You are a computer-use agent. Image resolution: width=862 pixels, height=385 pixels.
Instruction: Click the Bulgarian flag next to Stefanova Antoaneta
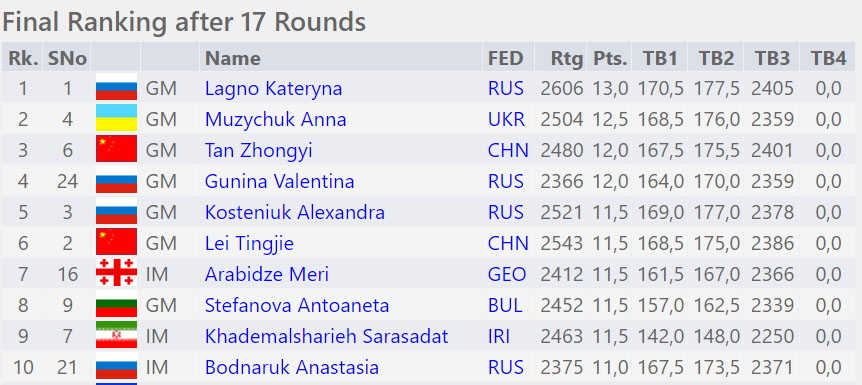[x=116, y=305]
